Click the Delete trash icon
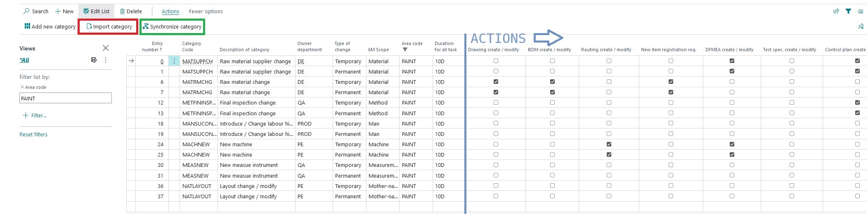Viewport: 868px width, 214px height. click(122, 12)
